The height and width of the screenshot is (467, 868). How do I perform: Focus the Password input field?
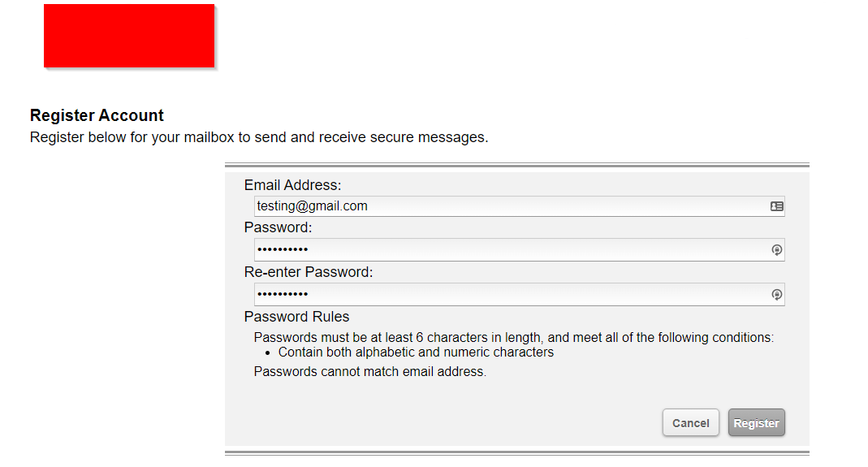click(519, 250)
